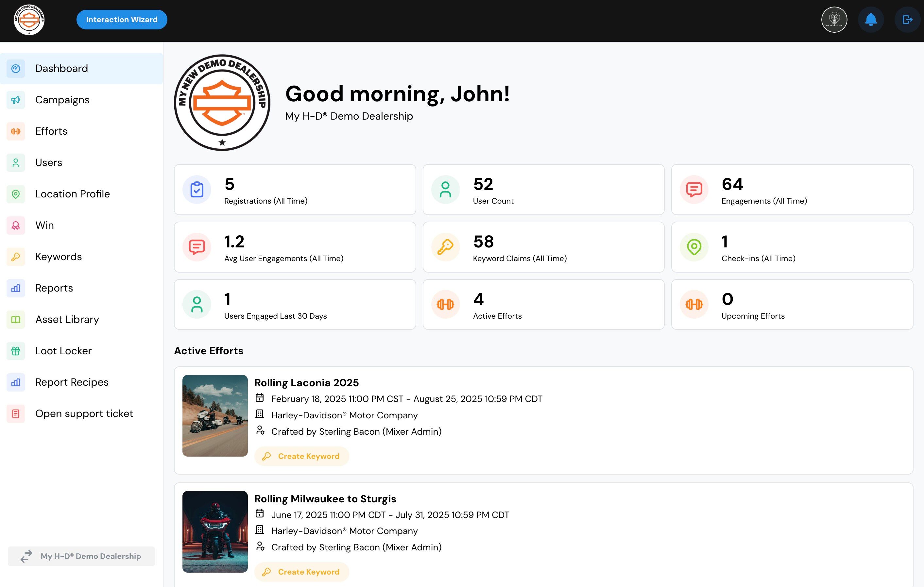The height and width of the screenshot is (587, 924).
Task: Click Create Keyword for Rolling Laconia 2025
Action: [x=301, y=456]
